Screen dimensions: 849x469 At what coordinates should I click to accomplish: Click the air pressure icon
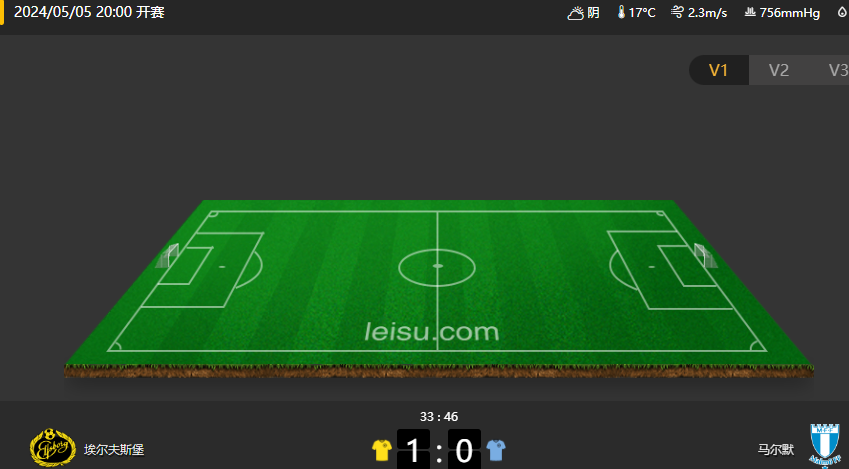click(x=750, y=12)
